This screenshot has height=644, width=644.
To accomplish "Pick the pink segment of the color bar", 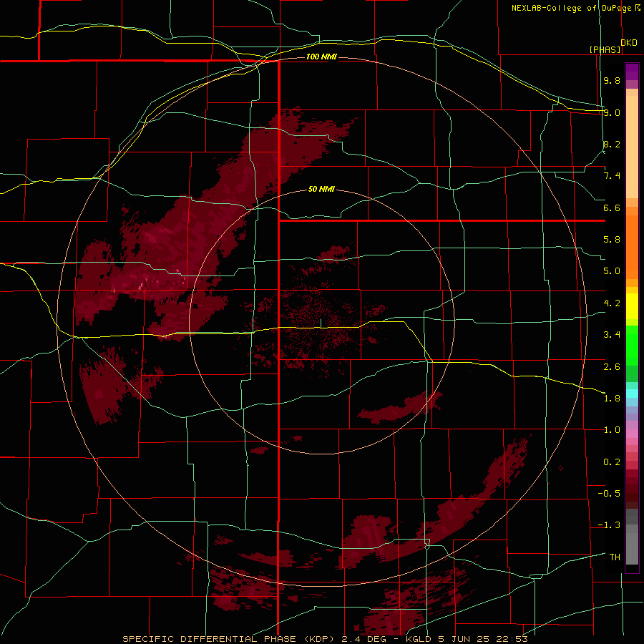I will 632,434.
